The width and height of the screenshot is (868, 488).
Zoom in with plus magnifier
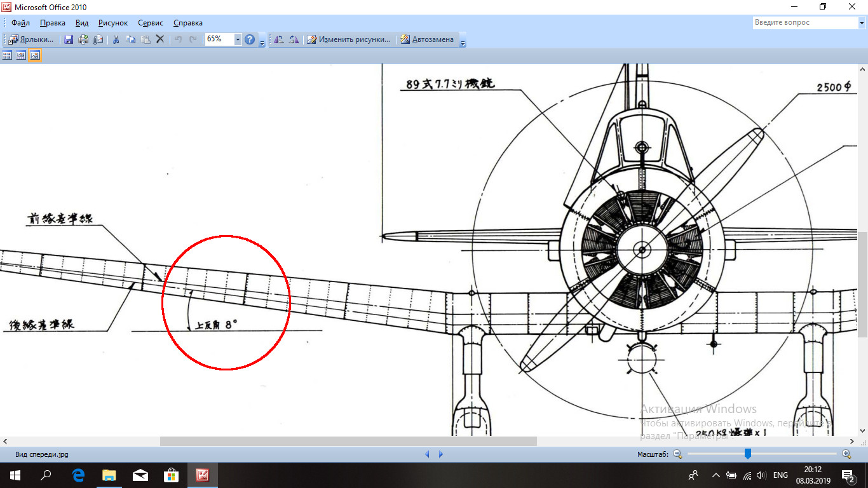(x=846, y=454)
